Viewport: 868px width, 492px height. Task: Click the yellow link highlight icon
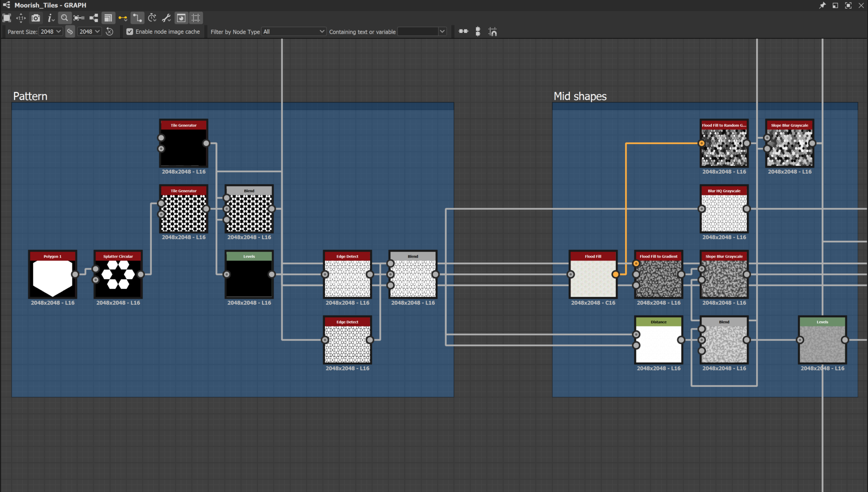(123, 18)
